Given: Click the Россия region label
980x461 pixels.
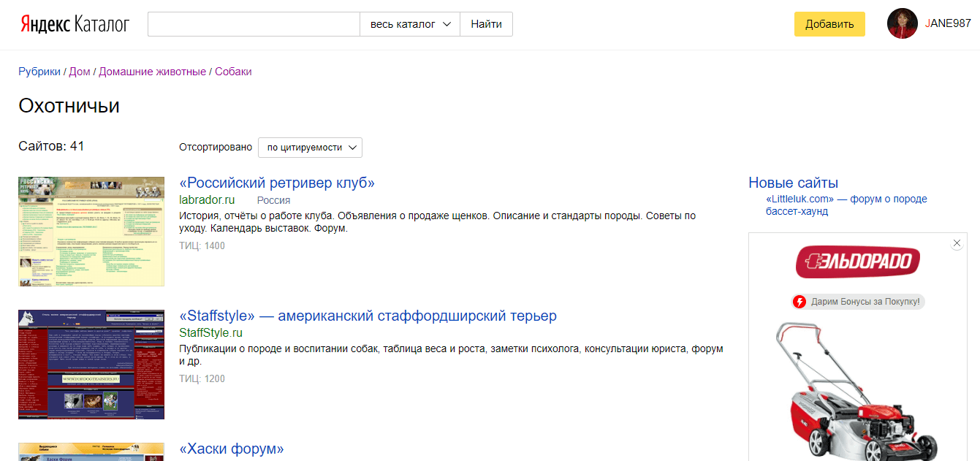Looking at the screenshot, I should pos(273,200).
